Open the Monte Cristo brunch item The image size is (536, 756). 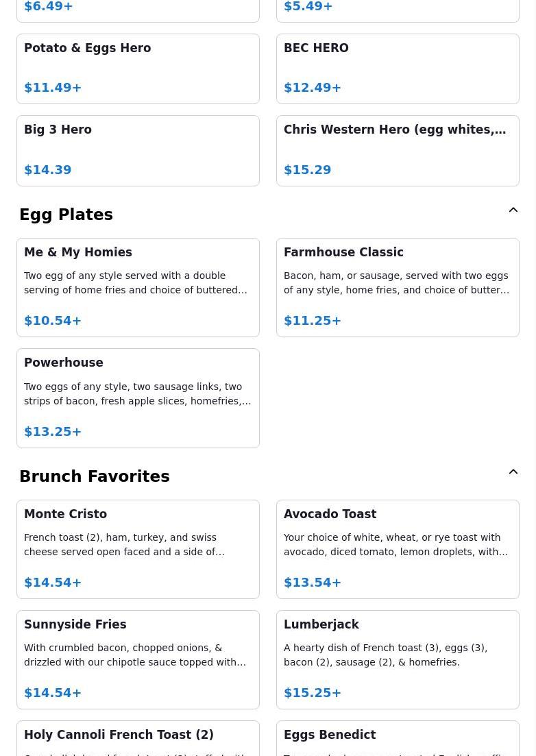138,549
